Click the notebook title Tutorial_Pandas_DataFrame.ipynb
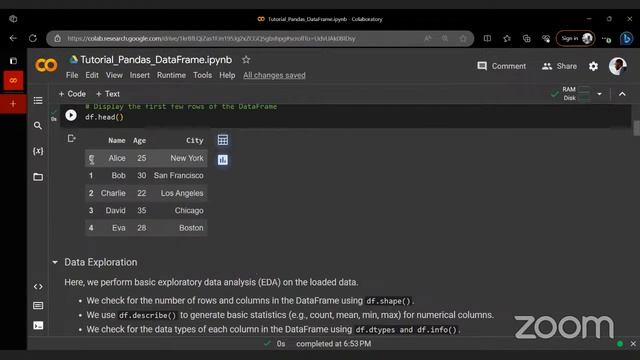640x360 pixels. click(156, 60)
